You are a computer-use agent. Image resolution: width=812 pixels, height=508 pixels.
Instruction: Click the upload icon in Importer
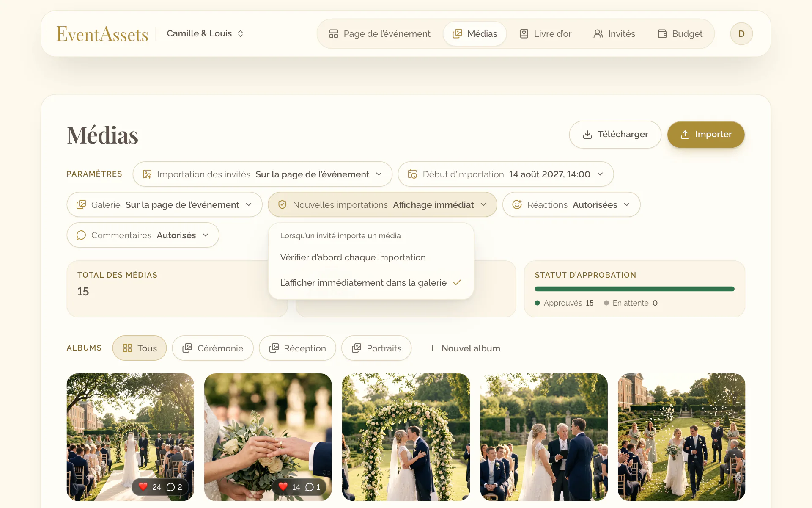click(x=685, y=135)
